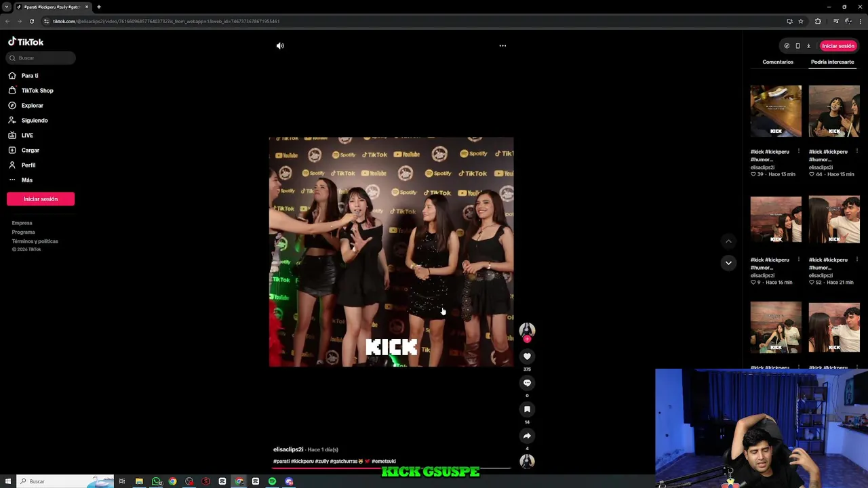Open the three-dots video options menu

pos(502,45)
